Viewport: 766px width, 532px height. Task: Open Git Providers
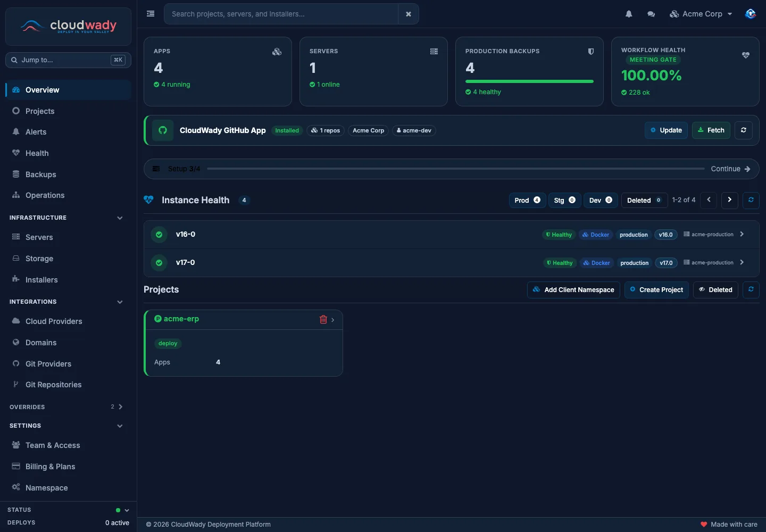[68, 364]
